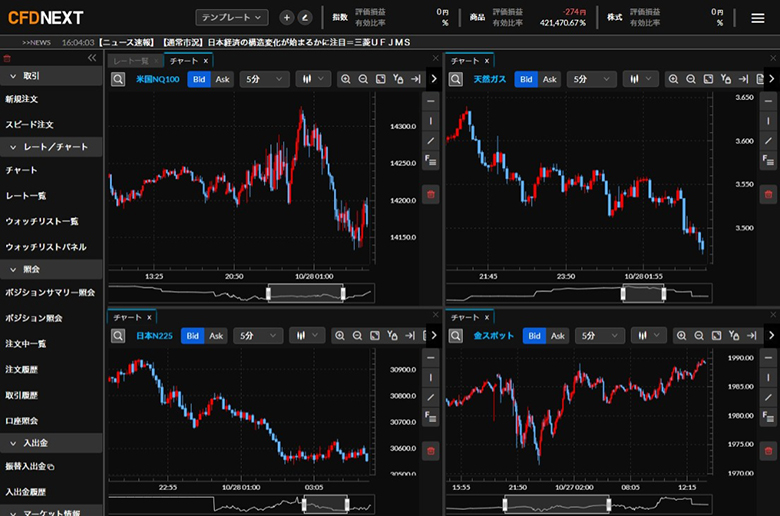Open the テンプレート dropdown
This screenshot has width=780, height=516.
pyautogui.click(x=231, y=17)
